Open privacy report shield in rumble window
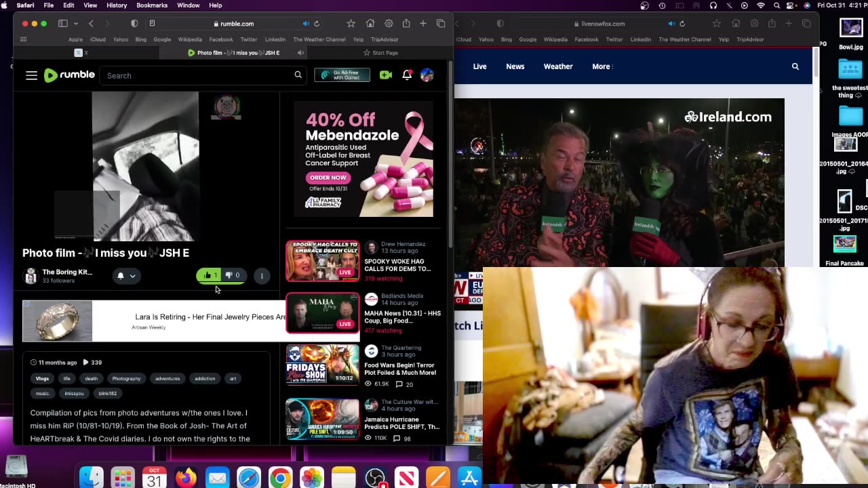 (134, 24)
